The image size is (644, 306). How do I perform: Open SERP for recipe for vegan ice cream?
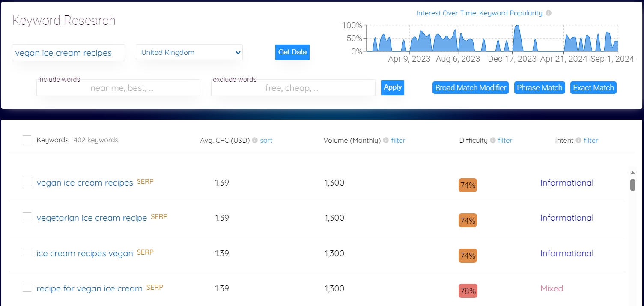point(155,288)
